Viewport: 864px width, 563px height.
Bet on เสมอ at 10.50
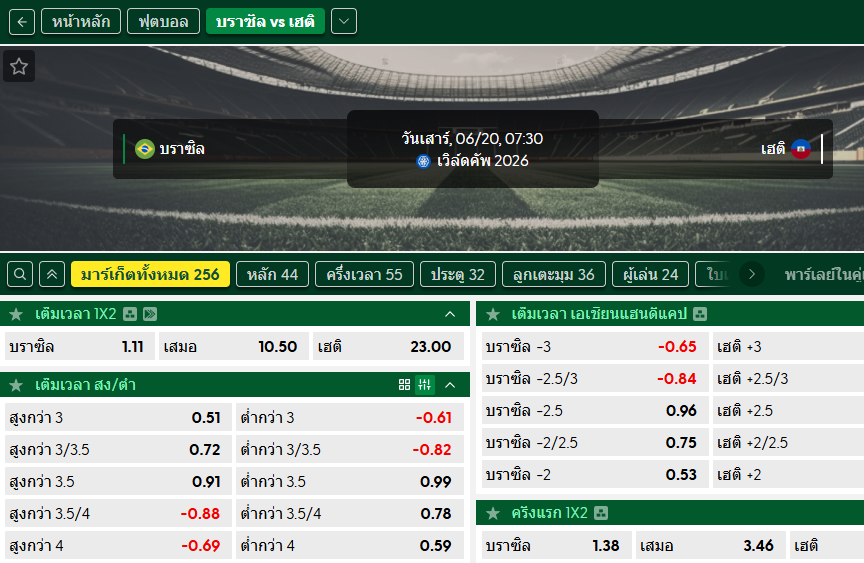coord(234,346)
